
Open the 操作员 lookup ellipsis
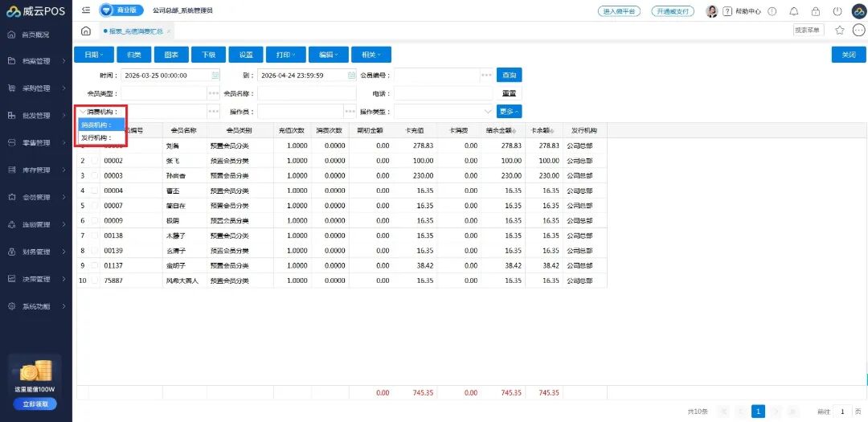[350, 112]
